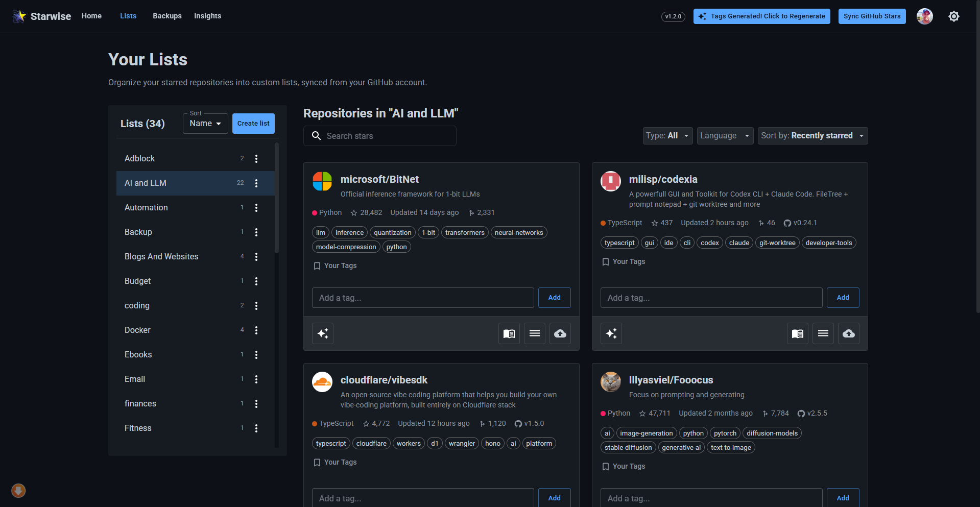Click the Sync GitHub Stars button
Viewport: 980px width, 507px height.
point(872,16)
